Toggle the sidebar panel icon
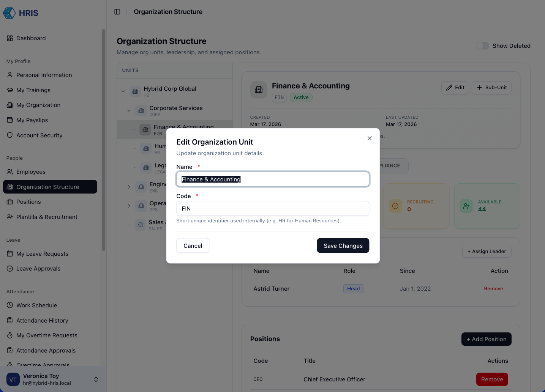This screenshot has height=392, width=545. [117, 12]
